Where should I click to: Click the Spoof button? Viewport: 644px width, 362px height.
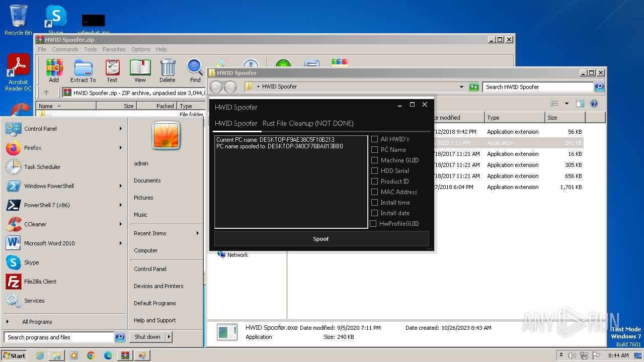click(x=321, y=239)
